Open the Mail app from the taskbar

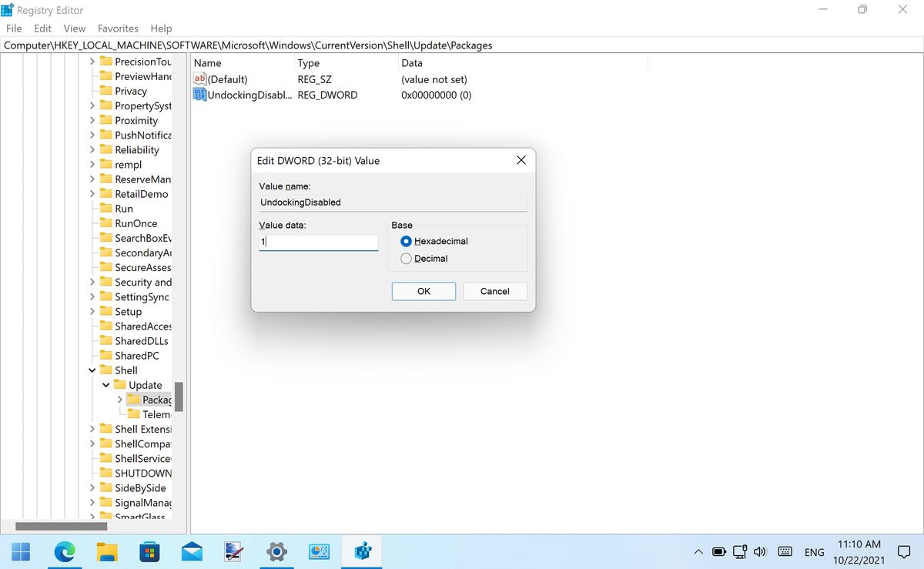pyautogui.click(x=192, y=551)
